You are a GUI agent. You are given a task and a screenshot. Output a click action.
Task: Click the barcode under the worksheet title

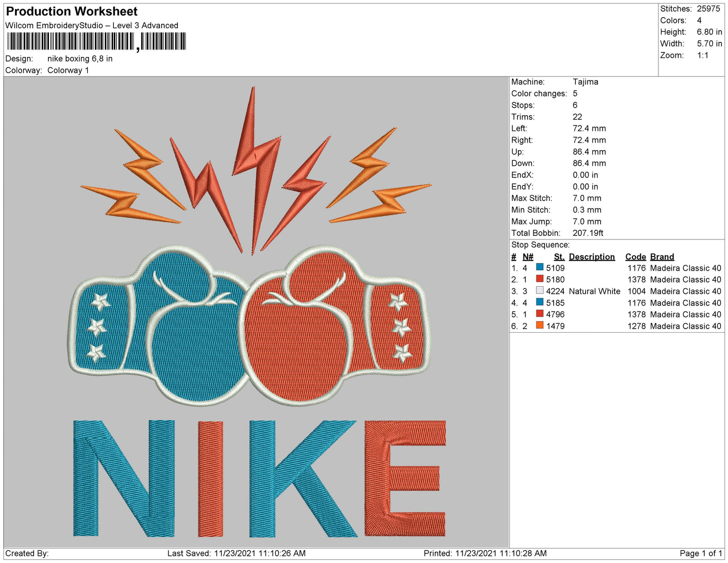tap(96, 42)
